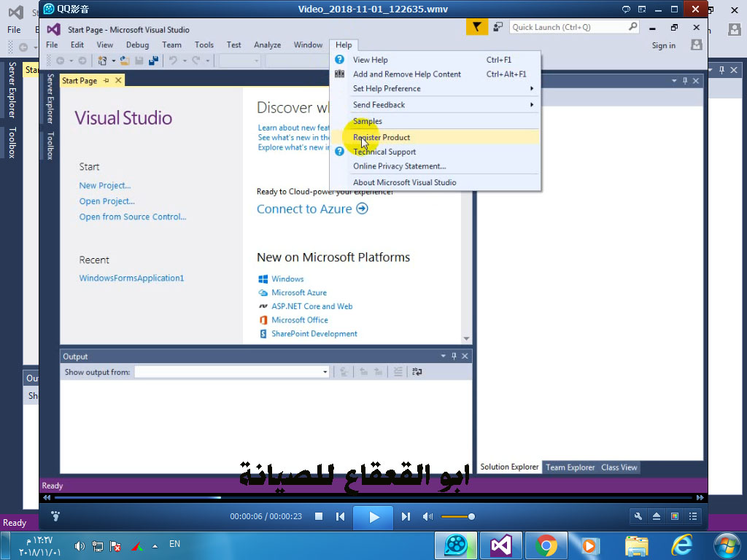Open the Microsoft Azure platform link
Image resolution: width=747 pixels, height=560 pixels.
click(x=298, y=293)
